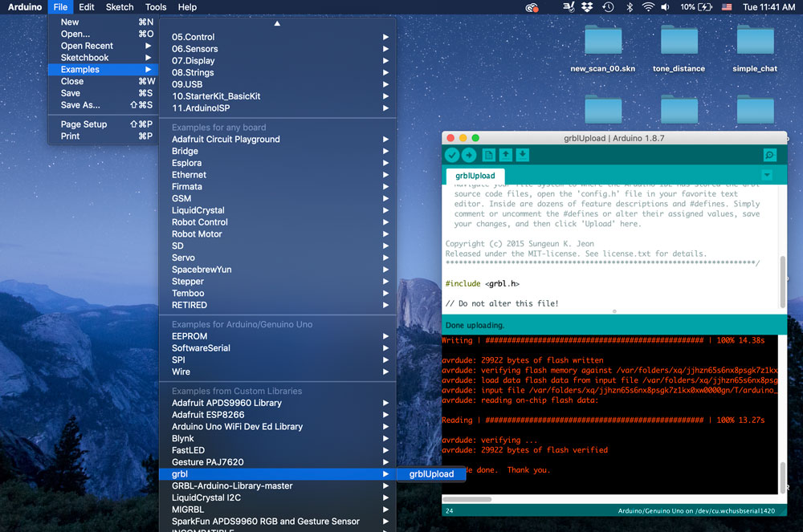The height and width of the screenshot is (532, 803).
Task: Click the '#include <grbl.h>' code line
Action: click(x=483, y=283)
